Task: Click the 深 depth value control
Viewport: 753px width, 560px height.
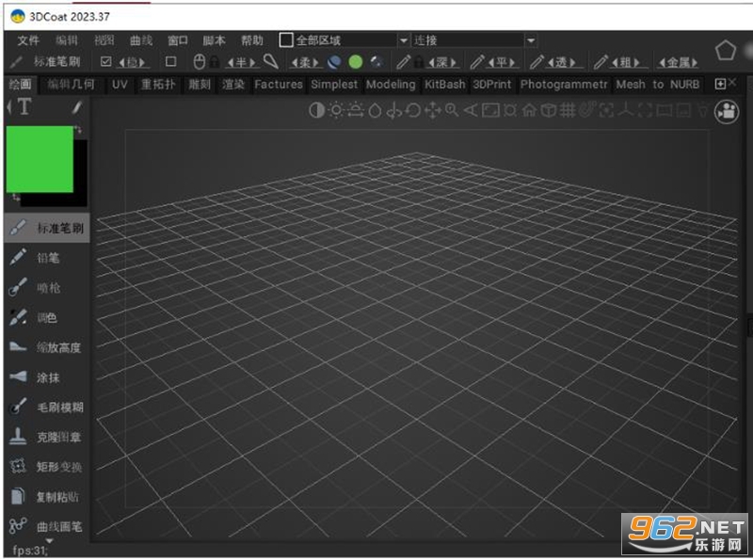Action: pyautogui.click(x=442, y=62)
